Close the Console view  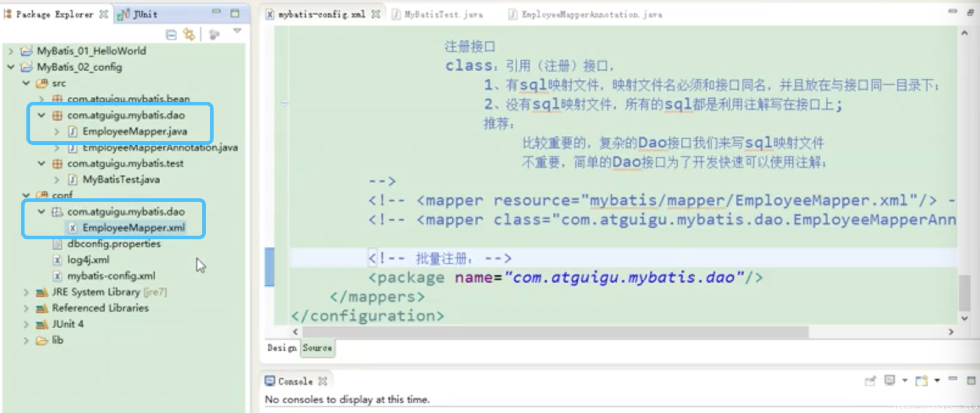pyautogui.click(x=323, y=381)
